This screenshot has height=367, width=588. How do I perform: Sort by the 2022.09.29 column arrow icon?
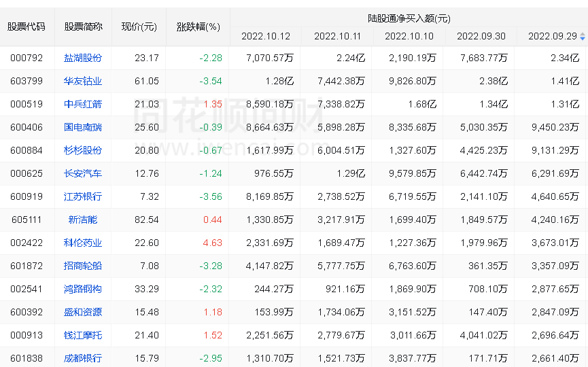(x=583, y=37)
